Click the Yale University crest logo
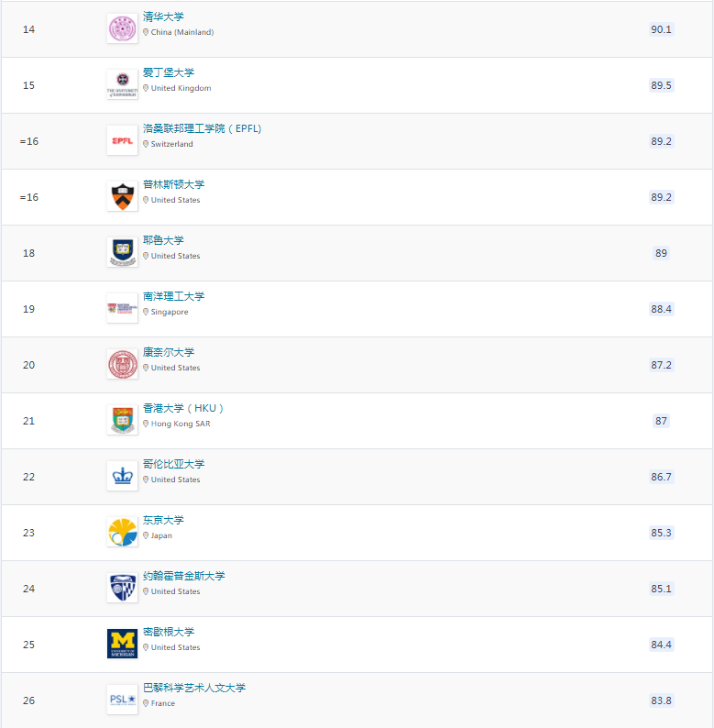This screenshot has height=728, width=714. pos(122,252)
